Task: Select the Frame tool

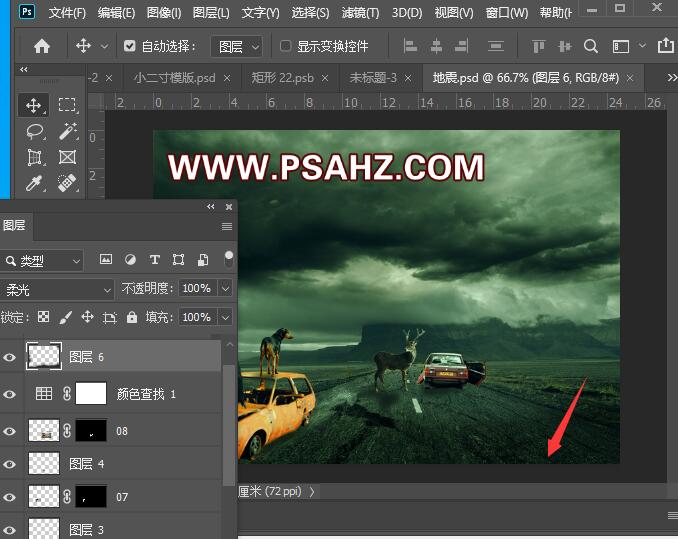Action: pyautogui.click(x=67, y=157)
